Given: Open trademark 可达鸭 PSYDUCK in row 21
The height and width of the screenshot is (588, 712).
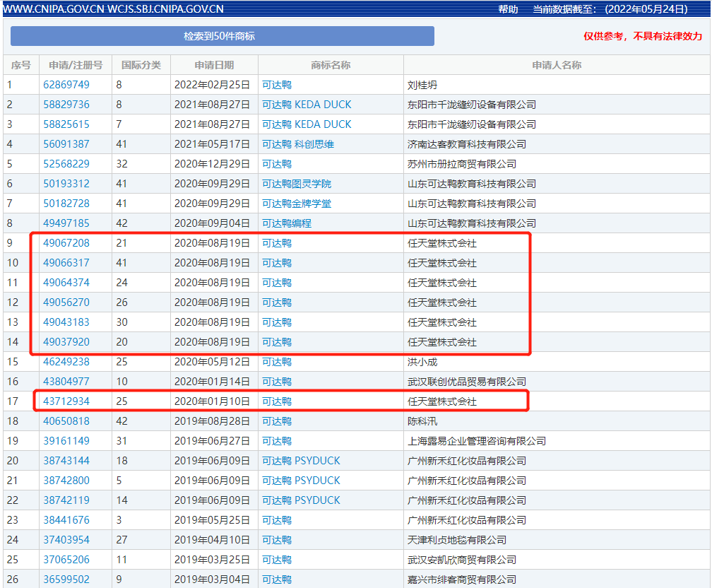Looking at the screenshot, I should point(301,481).
